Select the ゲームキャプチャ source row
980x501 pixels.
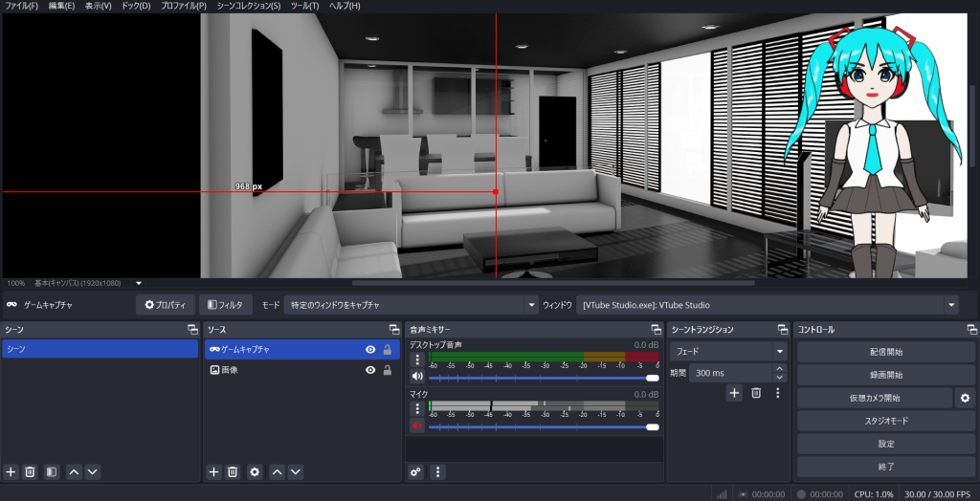pos(302,350)
